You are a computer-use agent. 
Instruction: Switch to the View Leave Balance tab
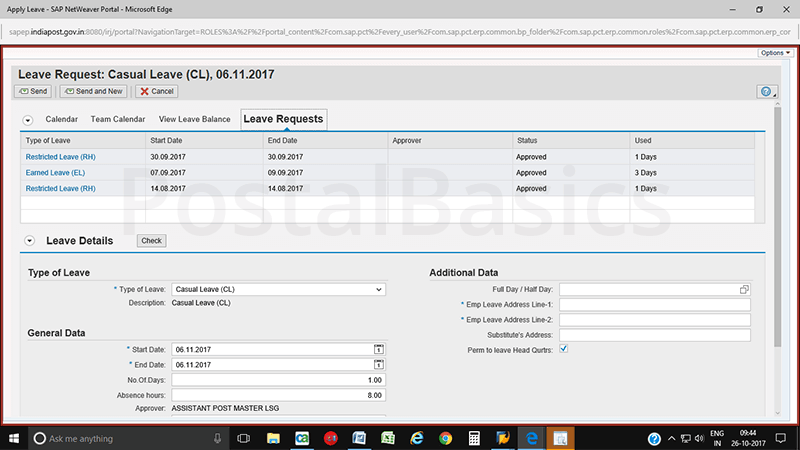(195, 119)
